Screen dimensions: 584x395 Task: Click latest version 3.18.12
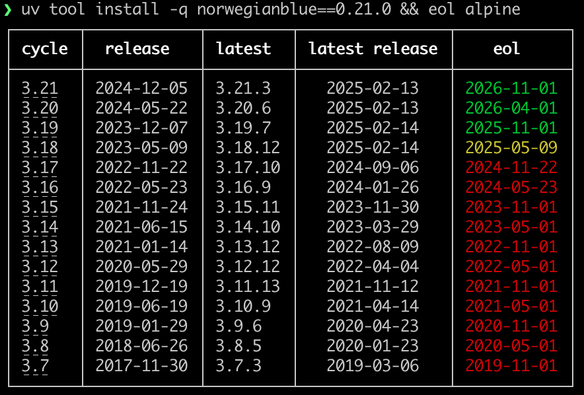[248, 148]
